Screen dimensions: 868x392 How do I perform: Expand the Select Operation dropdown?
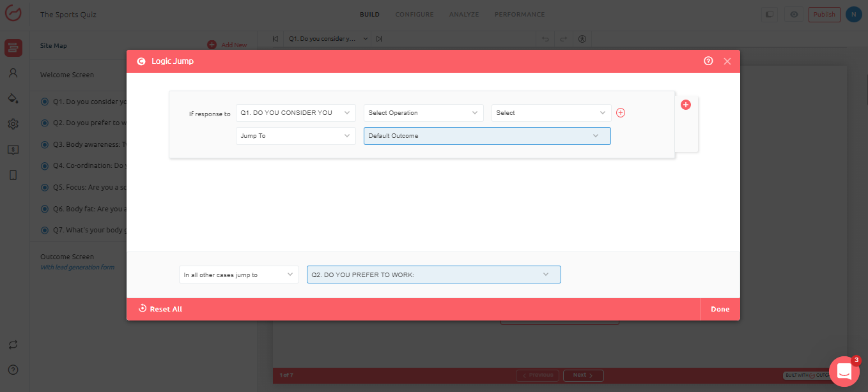[x=423, y=113]
